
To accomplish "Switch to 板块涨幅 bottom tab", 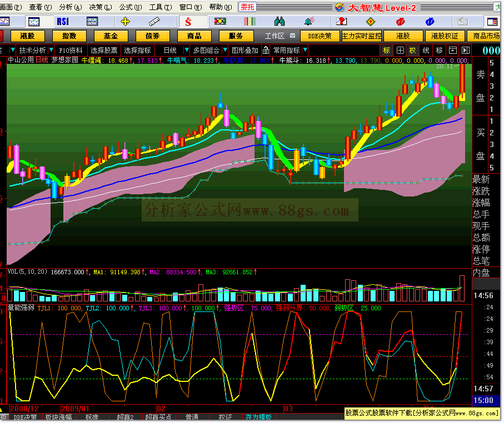I will (x=58, y=417).
